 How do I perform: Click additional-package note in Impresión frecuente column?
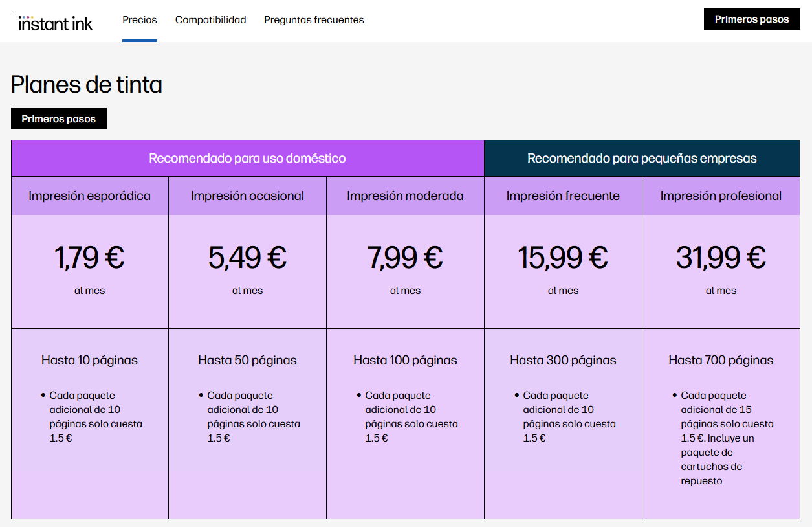[569, 417]
